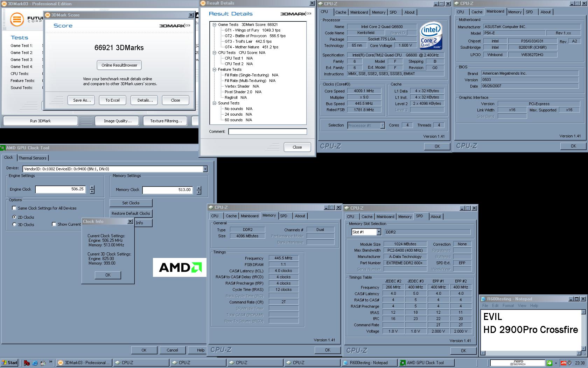Click the Result Details window title icon
The width and height of the screenshot is (588, 368).
(203, 3)
